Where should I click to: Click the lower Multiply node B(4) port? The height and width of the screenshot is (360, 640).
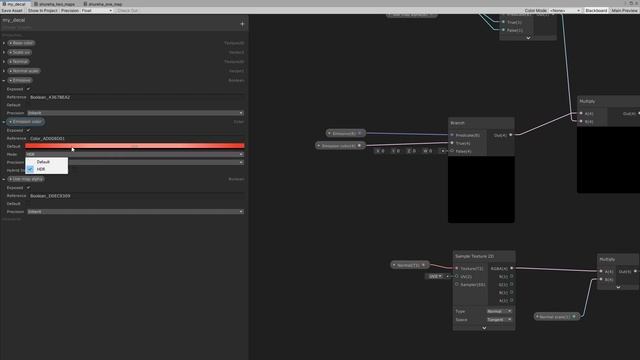(601, 279)
